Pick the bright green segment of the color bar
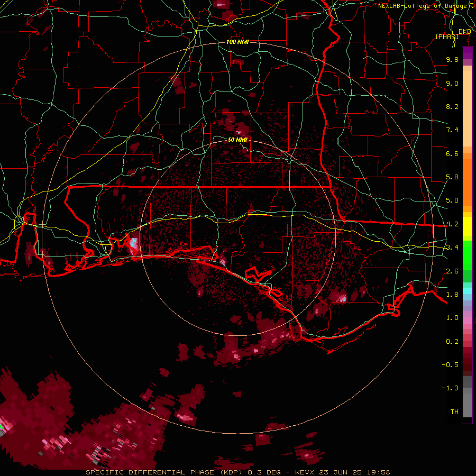This screenshot has width=476, height=476. coord(467,255)
